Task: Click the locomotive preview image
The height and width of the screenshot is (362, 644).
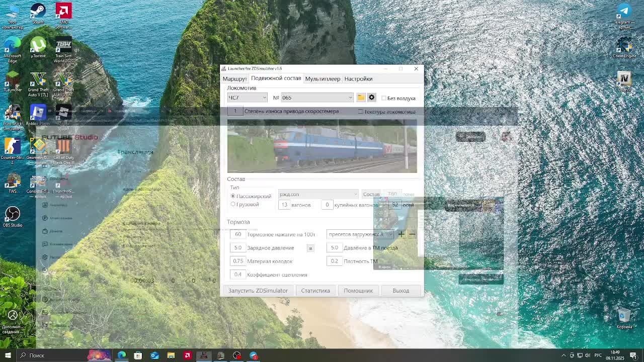Action: [322, 146]
